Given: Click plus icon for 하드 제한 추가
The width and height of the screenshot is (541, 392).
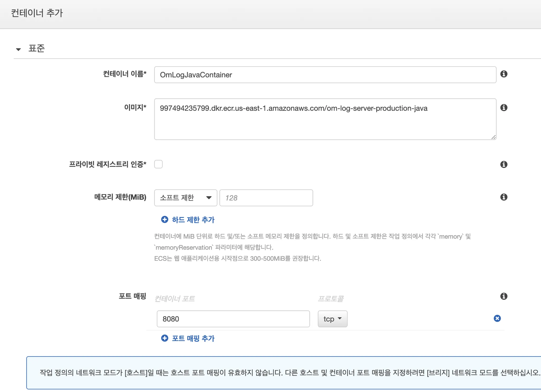Looking at the screenshot, I should pos(165,220).
